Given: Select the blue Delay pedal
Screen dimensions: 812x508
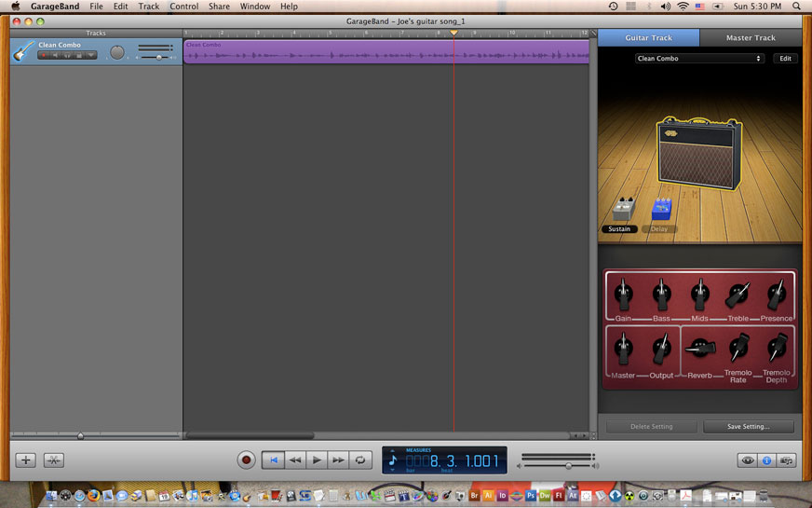Looking at the screenshot, I should point(661,209).
